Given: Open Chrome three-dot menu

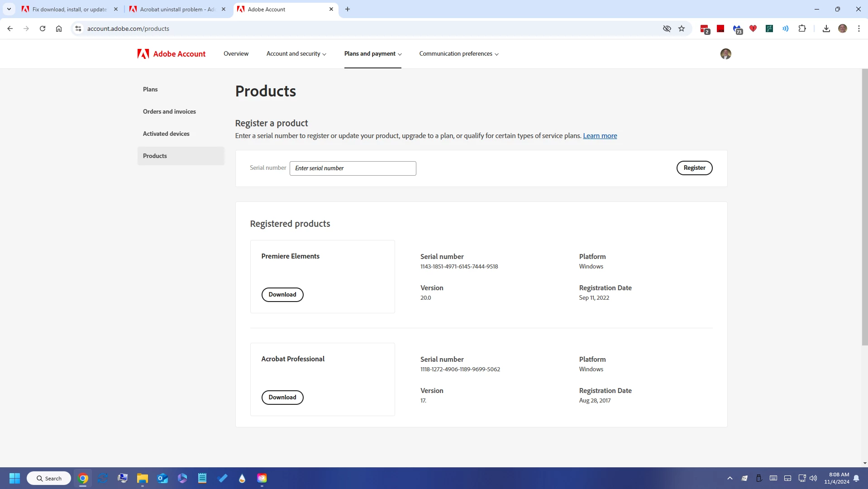Looking at the screenshot, I should coord(858,29).
